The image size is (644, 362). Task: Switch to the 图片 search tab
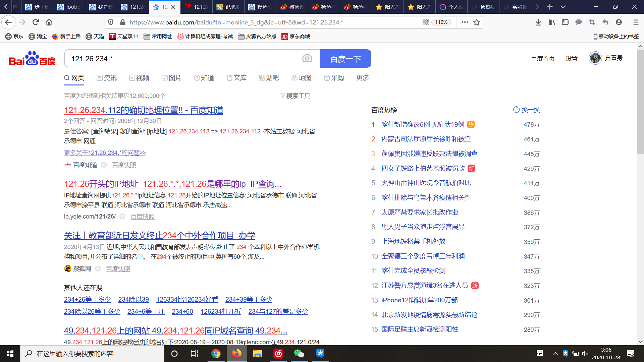[171, 78]
